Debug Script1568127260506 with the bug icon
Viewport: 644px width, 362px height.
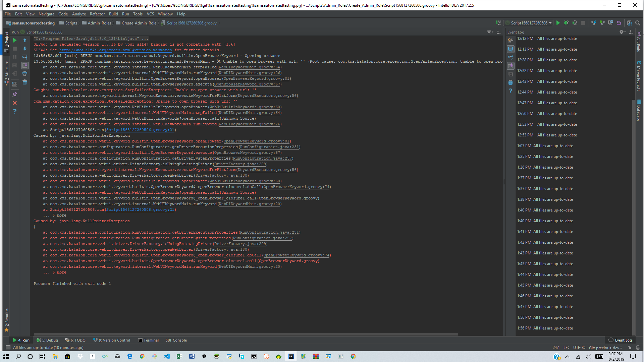[x=567, y=23]
